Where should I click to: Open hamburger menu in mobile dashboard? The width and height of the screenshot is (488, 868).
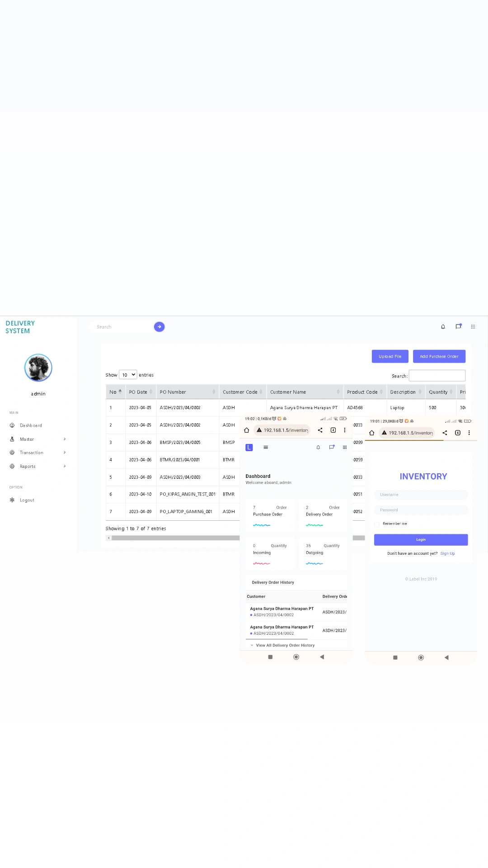(266, 448)
